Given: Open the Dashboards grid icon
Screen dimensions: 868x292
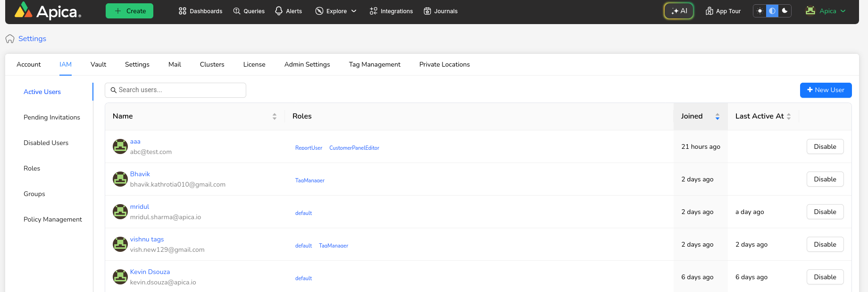Looking at the screenshot, I should click(183, 11).
